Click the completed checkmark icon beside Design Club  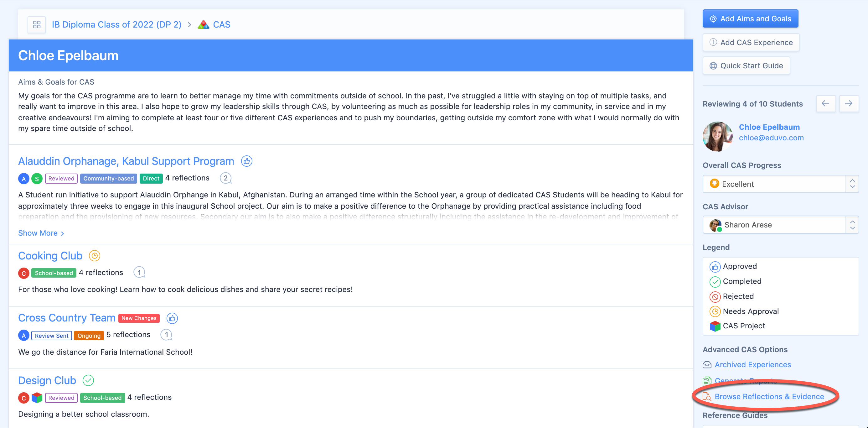coord(88,380)
